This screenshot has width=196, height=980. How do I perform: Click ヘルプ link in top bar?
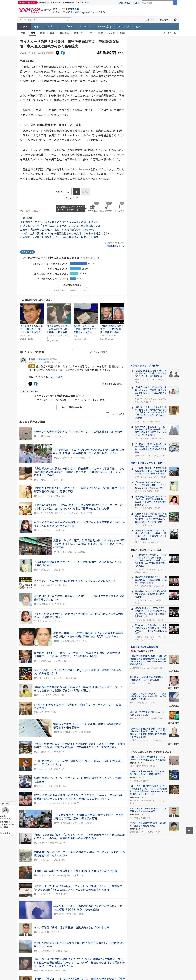[x=136, y=3]
